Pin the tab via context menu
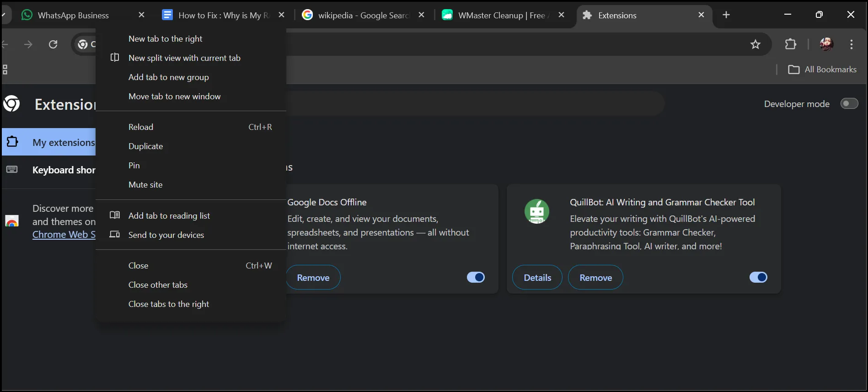Screen dimensions: 868x392 tap(191, 166)
